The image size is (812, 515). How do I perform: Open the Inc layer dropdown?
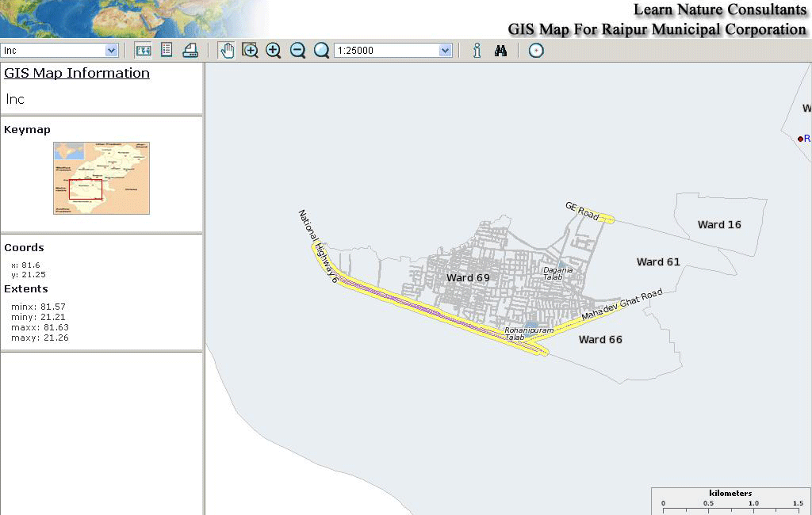pyautogui.click(x=112, y=49)
